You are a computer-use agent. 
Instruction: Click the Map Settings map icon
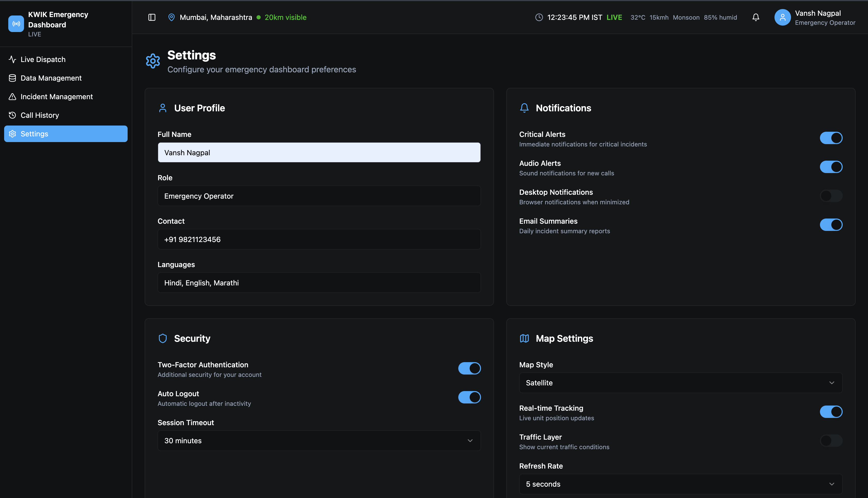[x=524, y=338]
